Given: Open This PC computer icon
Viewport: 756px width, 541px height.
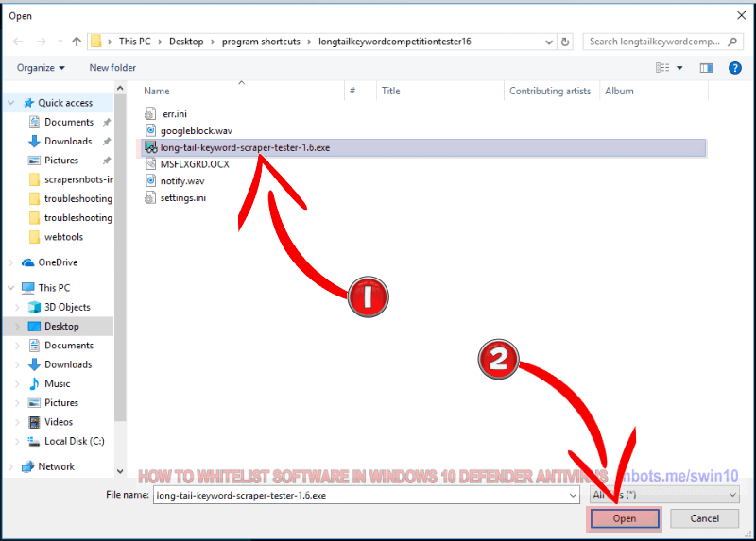Looking at the screenshot, I should coord(28,288).
